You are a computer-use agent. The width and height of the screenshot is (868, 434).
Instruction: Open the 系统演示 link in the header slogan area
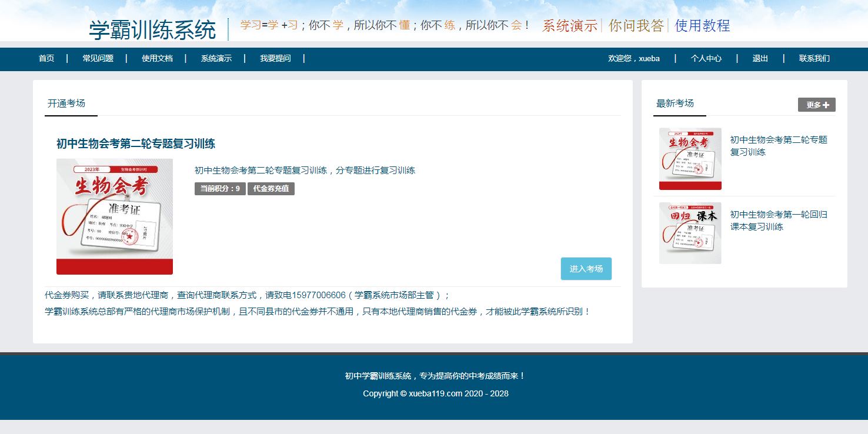click(x=569, y=26)
